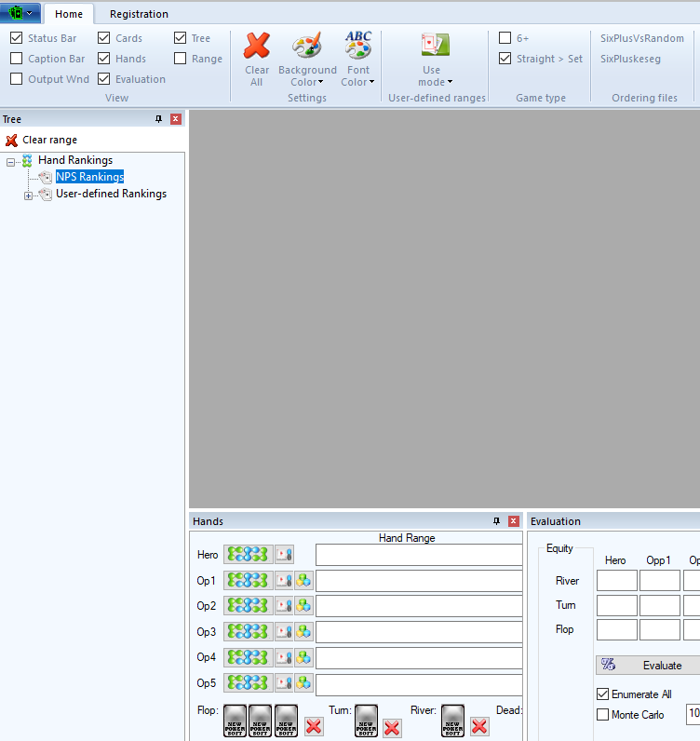Screen dimensions: 700x741
Task: Click the Turn card slot
Action: [x=366, y=721]
